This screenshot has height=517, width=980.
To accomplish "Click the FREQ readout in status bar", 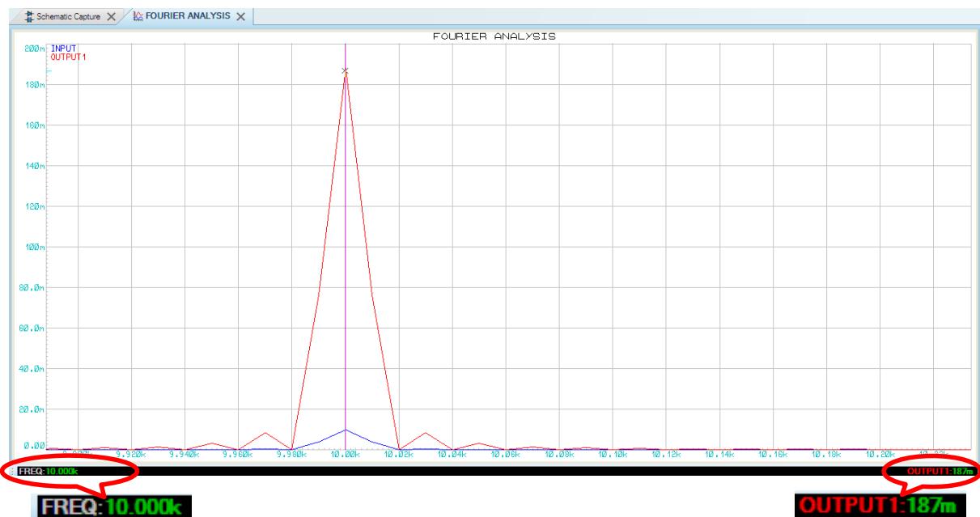I will tap(51, 471).
